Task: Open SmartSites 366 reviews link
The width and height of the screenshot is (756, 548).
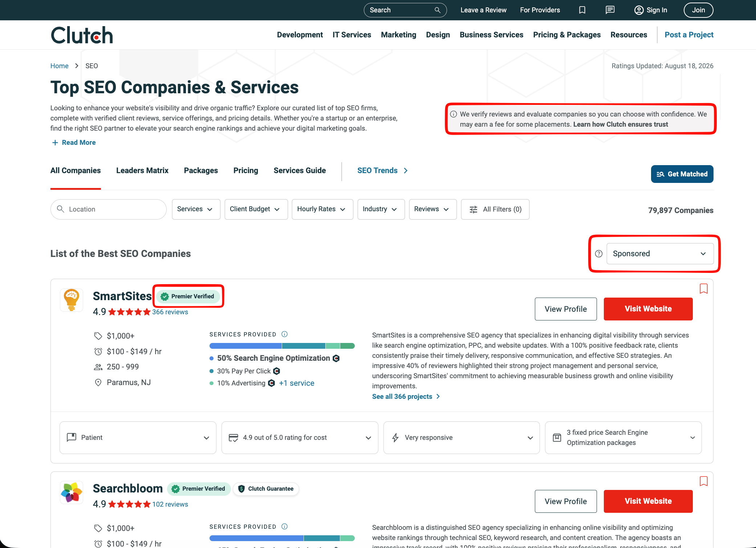Action: [170, 312]
